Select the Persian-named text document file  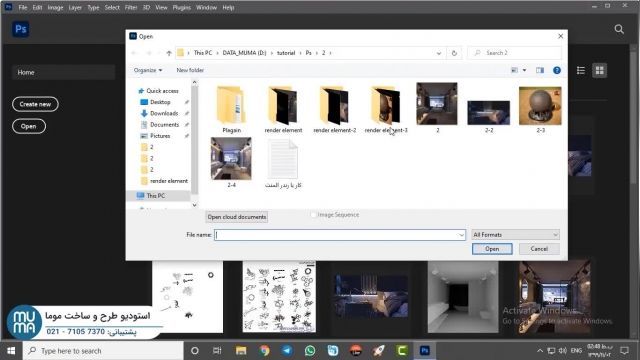283,163
